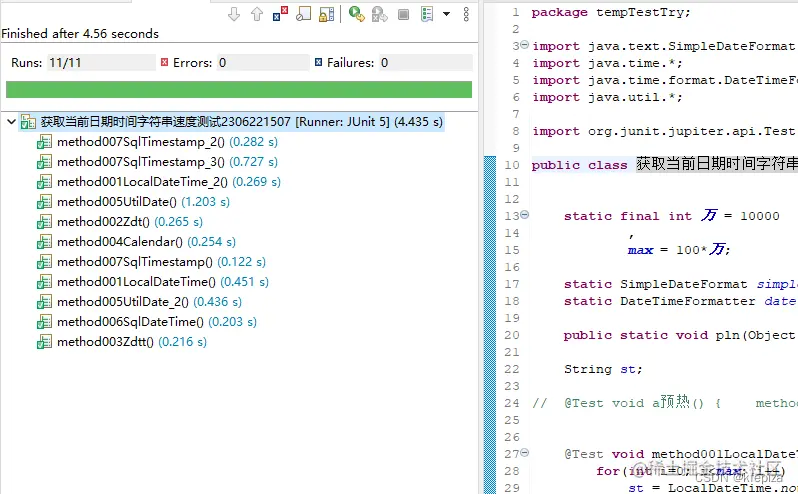The height and width of the screenshot is (494, 798).
Task: Collapse method fold marker at line 27
Action: pyautogui.click(x=525, y=452)
